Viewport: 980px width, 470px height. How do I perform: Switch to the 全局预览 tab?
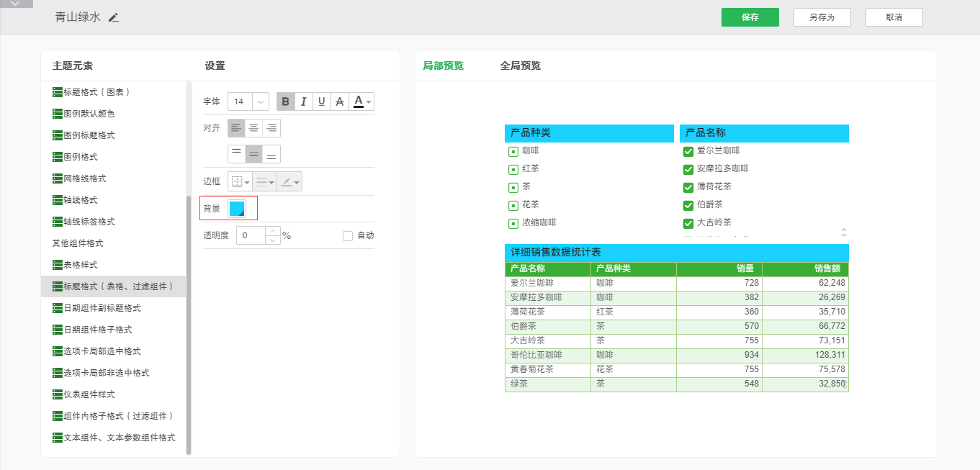point(520,65)
